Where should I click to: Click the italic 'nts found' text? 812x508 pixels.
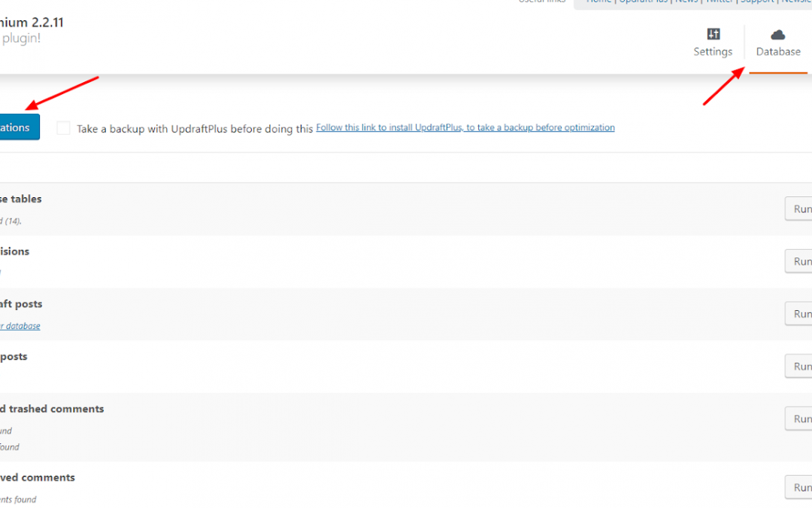pyautogui.click(x=18, y=499)
